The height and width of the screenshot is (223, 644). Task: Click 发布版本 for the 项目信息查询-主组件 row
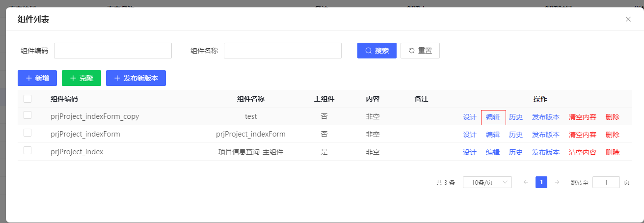pyautogui.click(x=546, y=152)
